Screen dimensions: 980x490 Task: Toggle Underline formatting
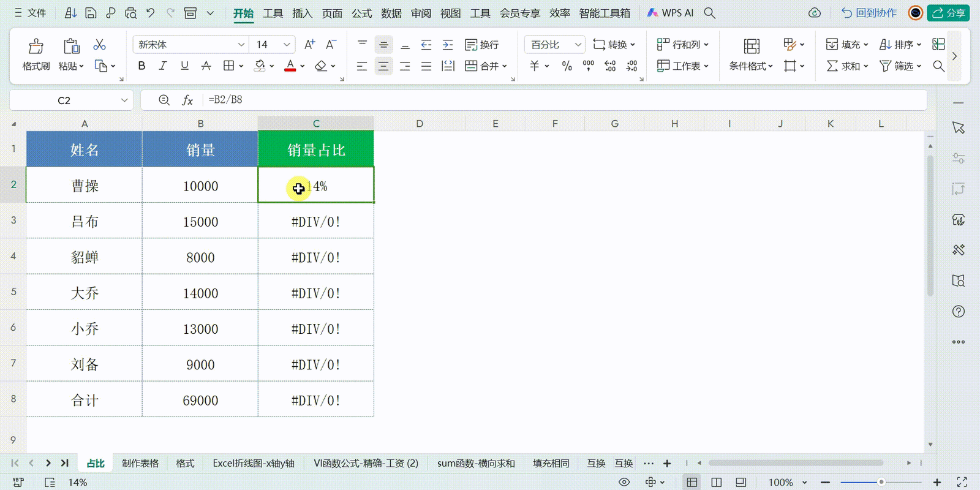[x=184, y=66]
